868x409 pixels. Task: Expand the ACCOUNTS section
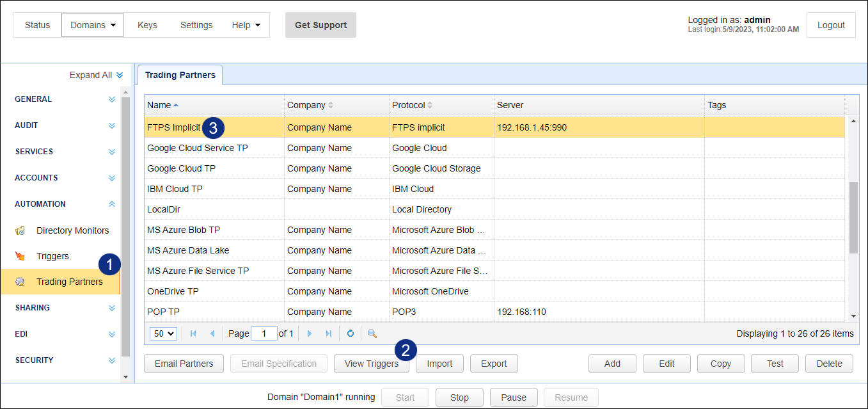pyautogui.click(x=112, y=178)
